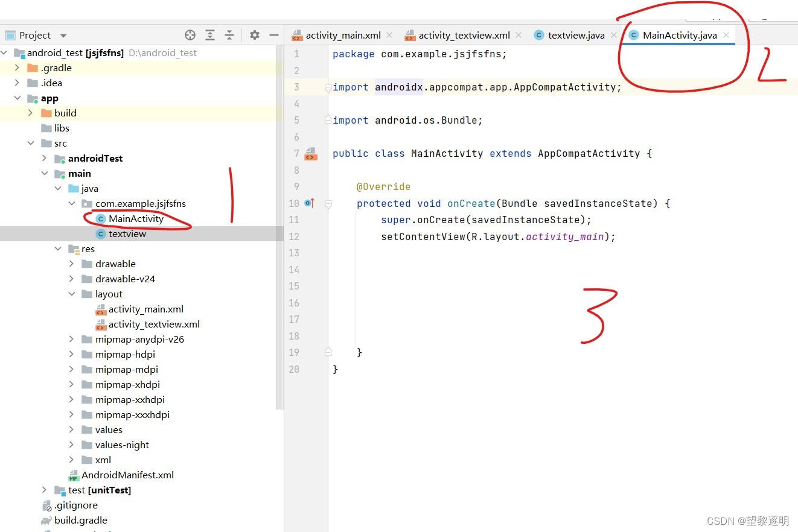Viewport: 798px width, 532px height.
Task: Fold the onCreate method on line 10
Action: (328, 204)
